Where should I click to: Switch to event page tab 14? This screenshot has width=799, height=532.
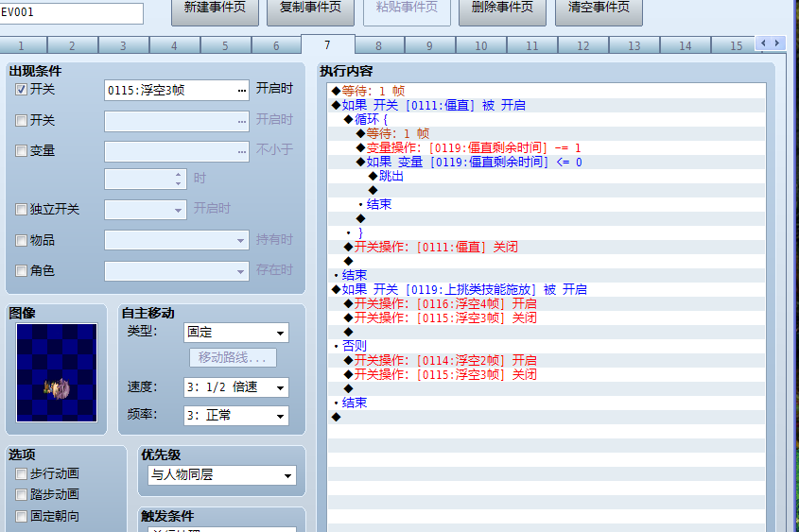[x=685, y=45]
